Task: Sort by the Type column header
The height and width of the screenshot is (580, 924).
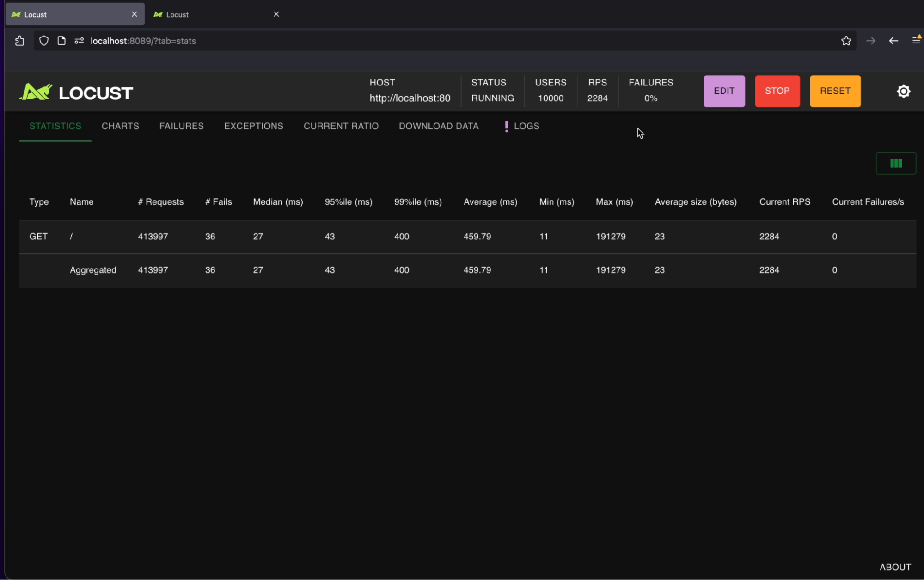Action: [39, 202]
